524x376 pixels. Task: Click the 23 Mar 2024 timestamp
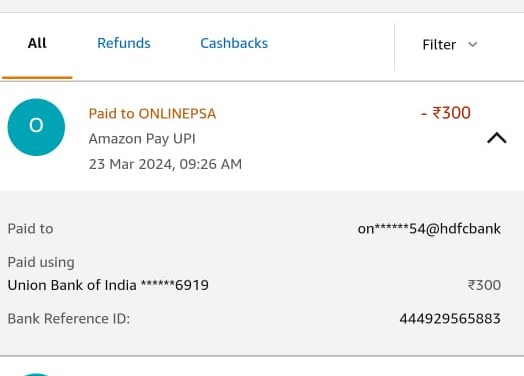point(165,164)
